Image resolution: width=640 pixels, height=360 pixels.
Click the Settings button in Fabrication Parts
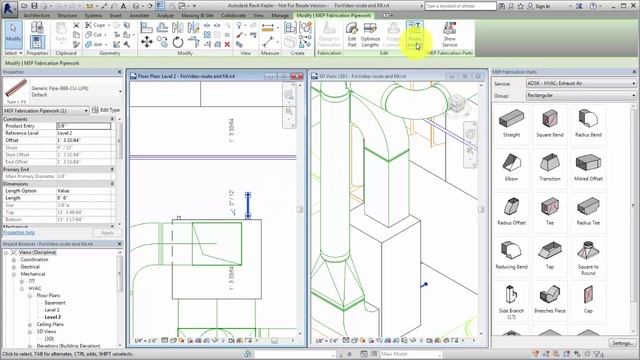[623, 343]
